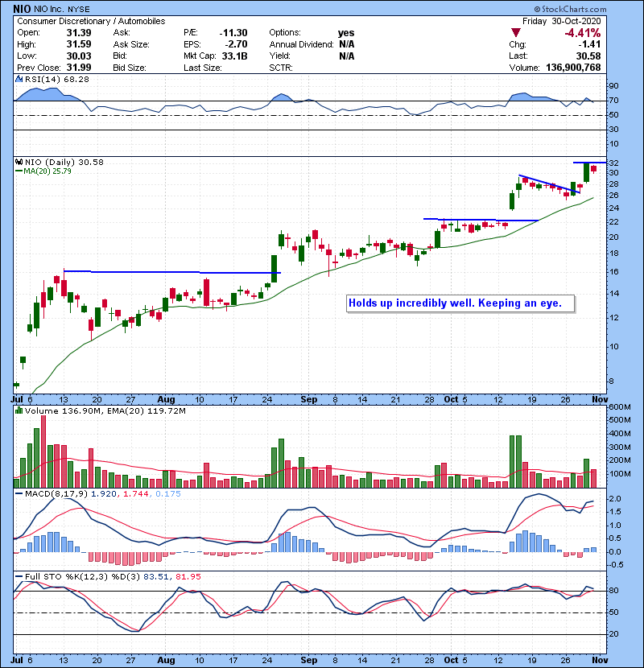Click the 'Ask Size:' label
The height and width of the screenshot is (668, 644).
coord(131,44)
